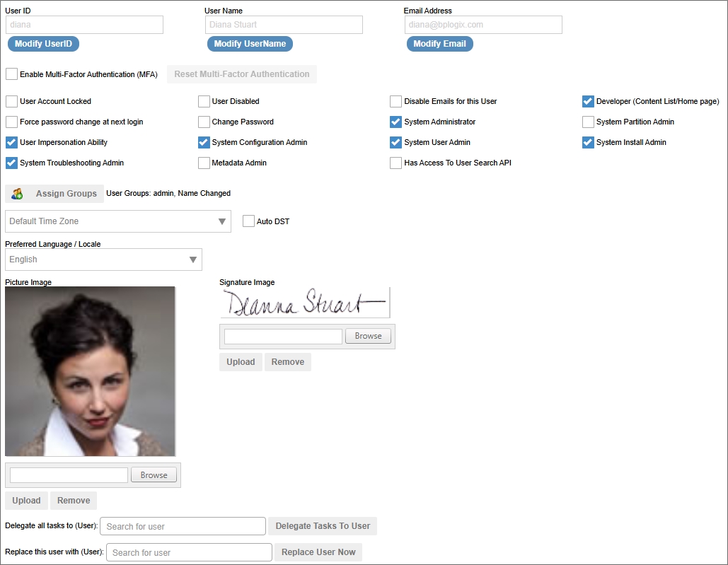Click the Deanna Stuart signature image

coord(304,303)
